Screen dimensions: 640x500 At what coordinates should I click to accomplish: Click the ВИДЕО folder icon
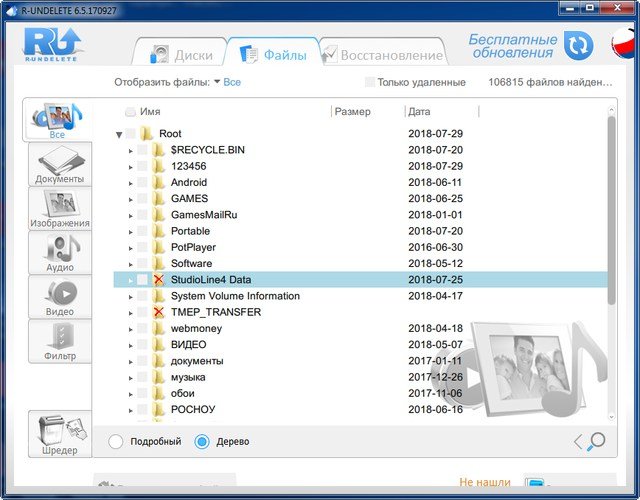[158, 344]
